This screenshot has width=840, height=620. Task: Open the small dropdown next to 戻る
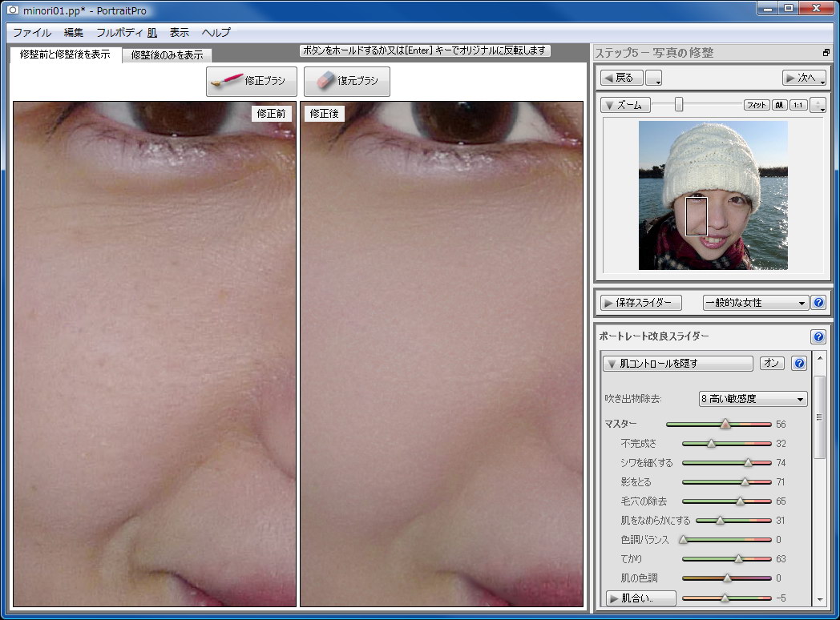point(653,78)
